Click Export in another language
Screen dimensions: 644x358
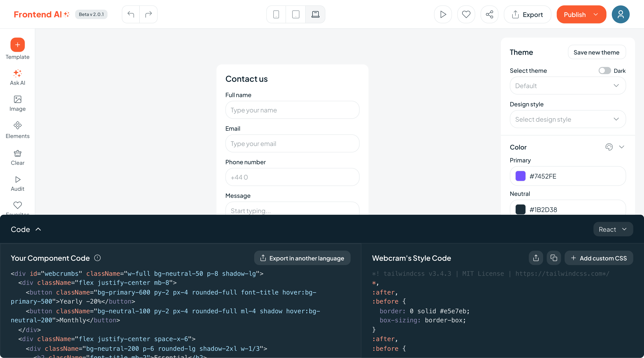[x=302, y=258]
